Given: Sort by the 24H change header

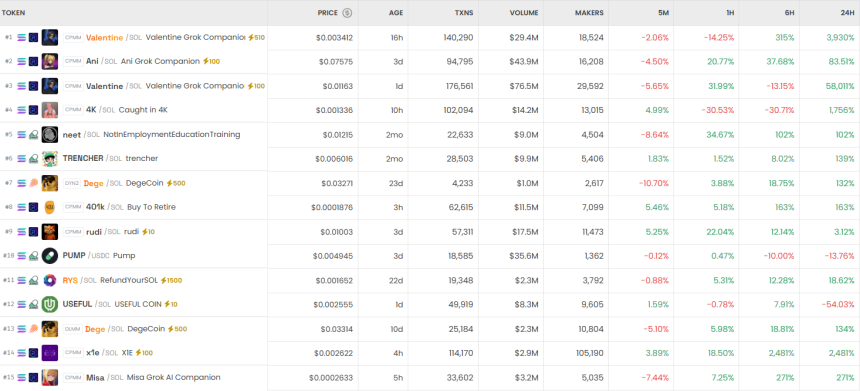Looking at the screenshot, I should (848, 13).
